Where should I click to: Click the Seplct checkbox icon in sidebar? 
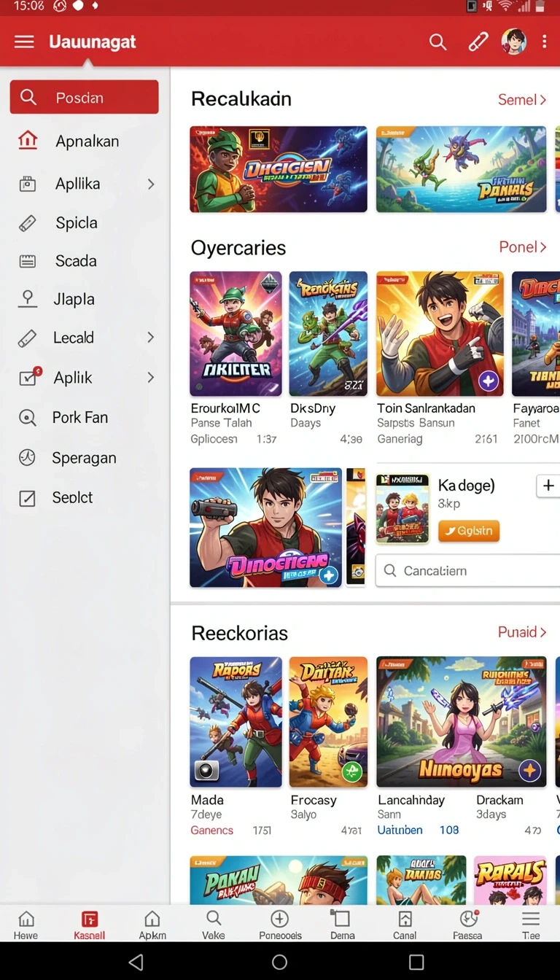(x=28, y=498)
